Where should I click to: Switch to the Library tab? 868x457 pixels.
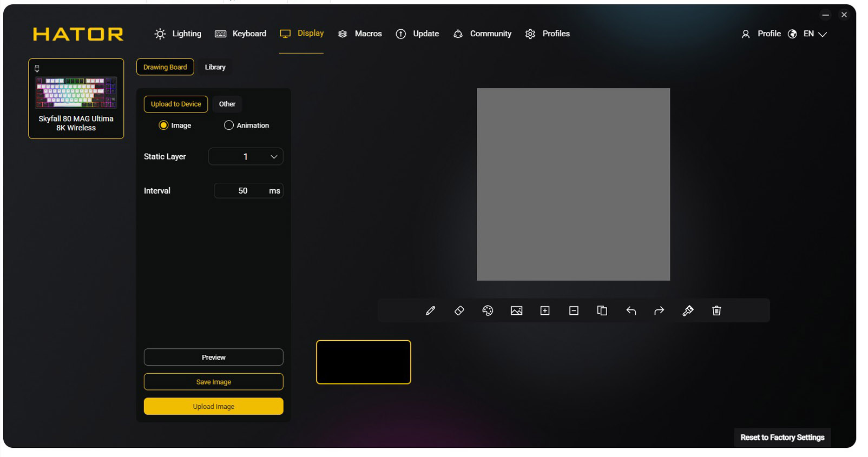[215, 67]
